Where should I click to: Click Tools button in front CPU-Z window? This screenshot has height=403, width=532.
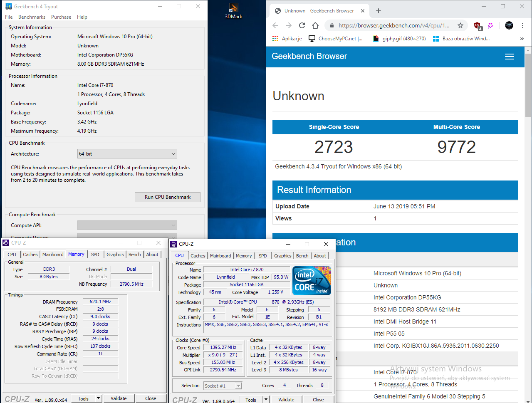(251, 400)
